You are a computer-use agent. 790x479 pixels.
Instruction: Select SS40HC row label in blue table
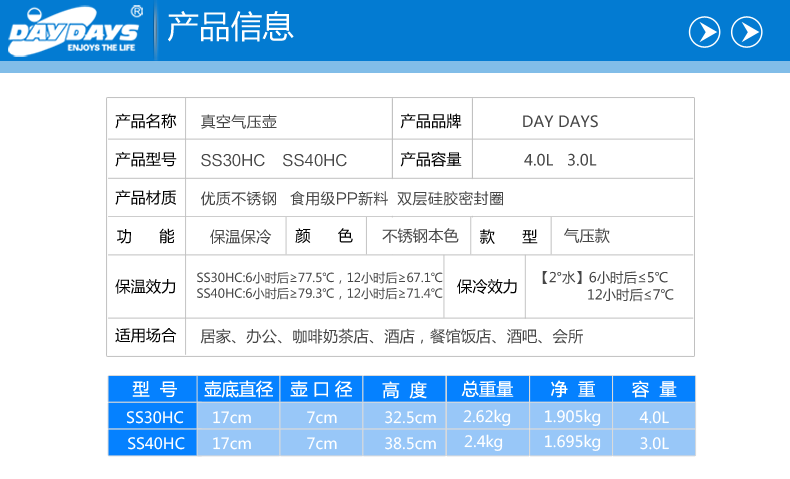[156, 443]
